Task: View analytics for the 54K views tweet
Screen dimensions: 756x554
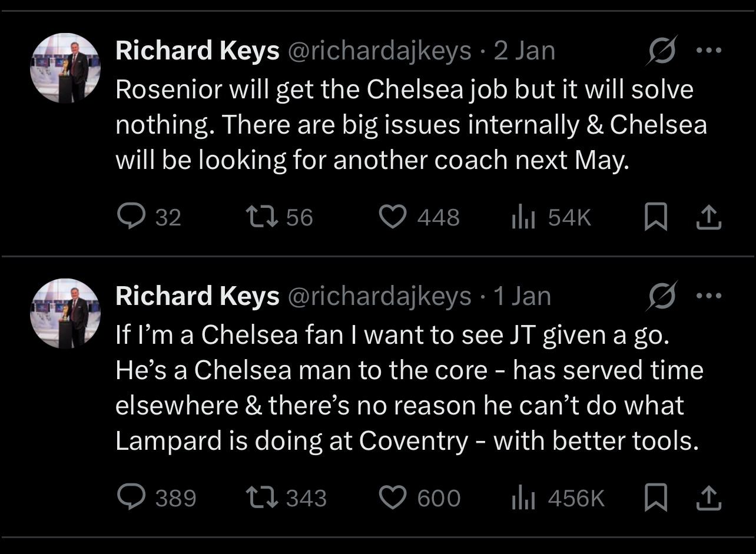Action: 523,218
